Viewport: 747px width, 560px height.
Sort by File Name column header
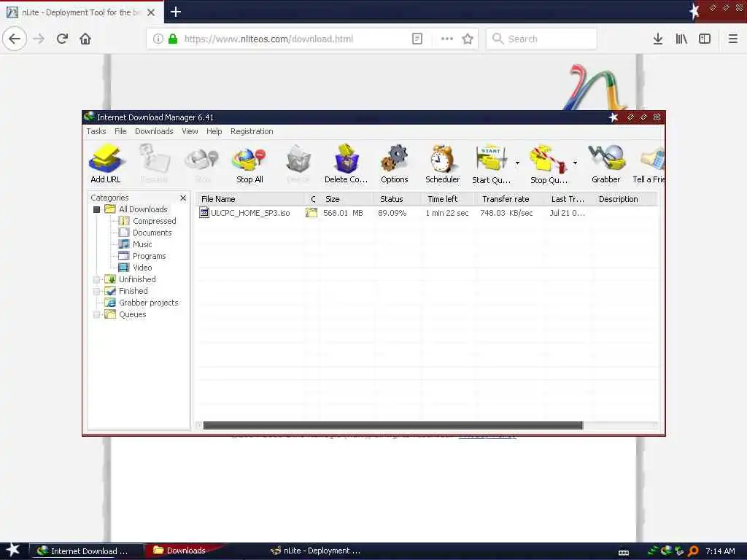pos(250,199)
